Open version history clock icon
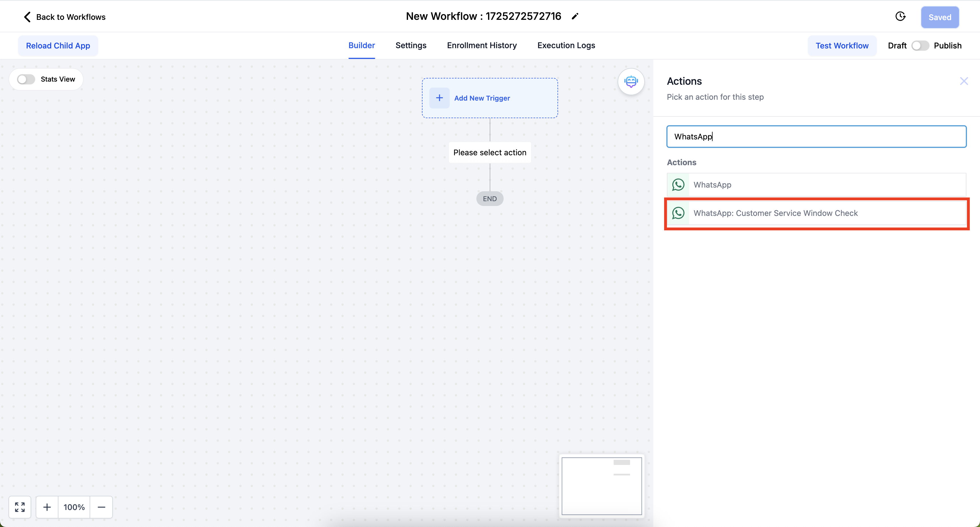The height and width of the screenshot is (527, 980). pos(900,16)
